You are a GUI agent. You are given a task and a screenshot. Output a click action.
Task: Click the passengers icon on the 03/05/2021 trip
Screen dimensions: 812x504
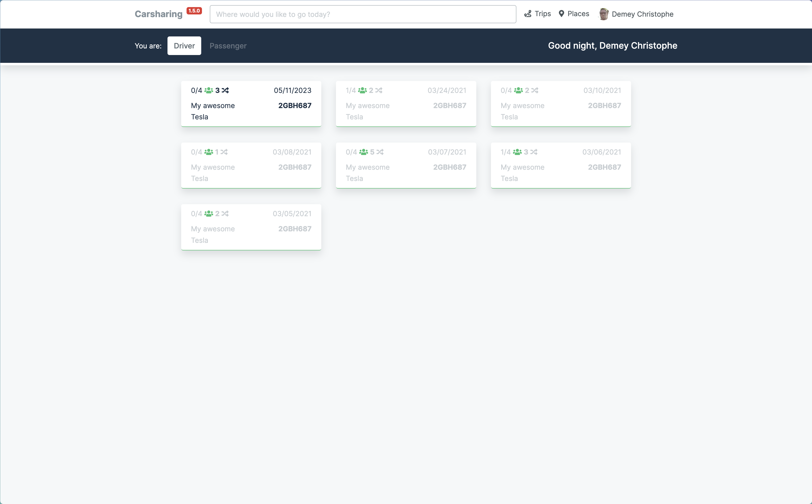[x=209, y=214]
